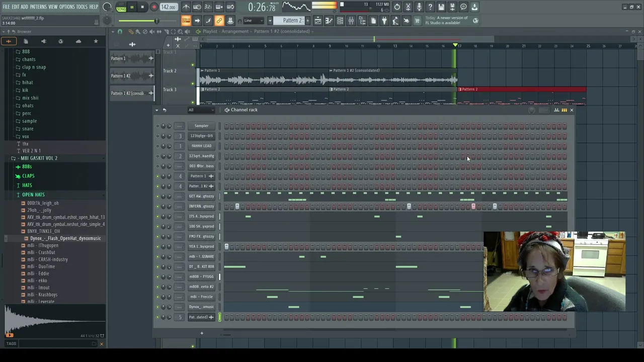
Task: Open the 003 @br..bass channel button
Action: pos(201,166)
